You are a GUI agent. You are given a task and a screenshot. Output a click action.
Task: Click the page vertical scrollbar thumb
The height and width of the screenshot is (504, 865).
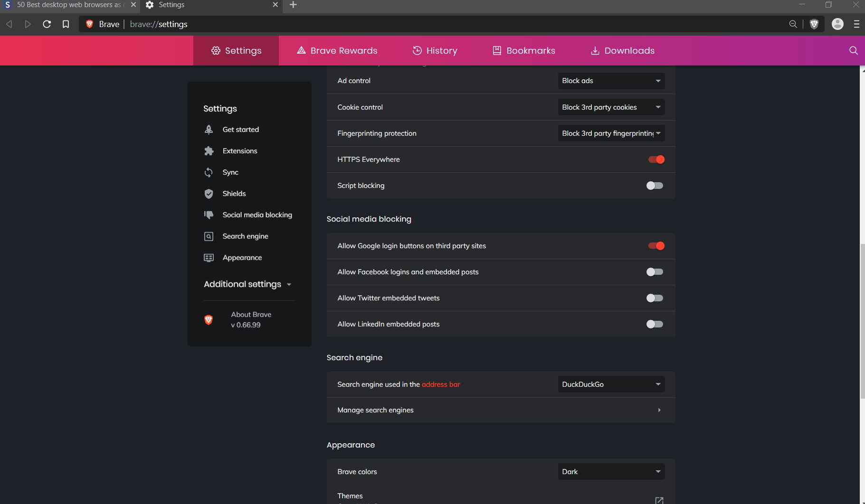click(x=862, y=321)
